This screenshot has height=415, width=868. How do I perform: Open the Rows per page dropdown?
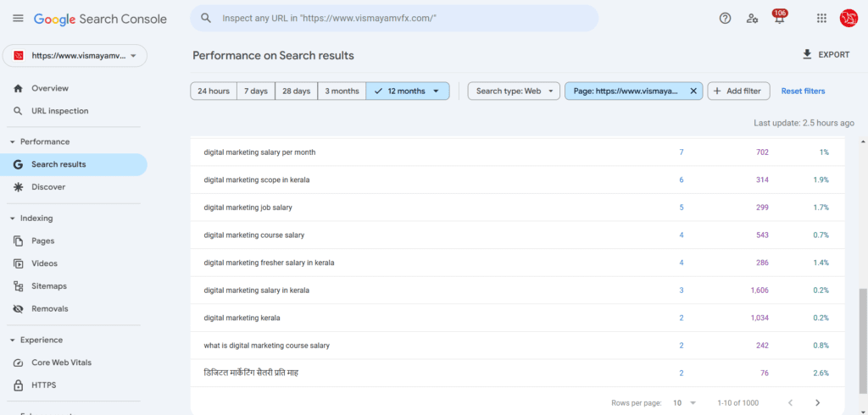[685, 403]
